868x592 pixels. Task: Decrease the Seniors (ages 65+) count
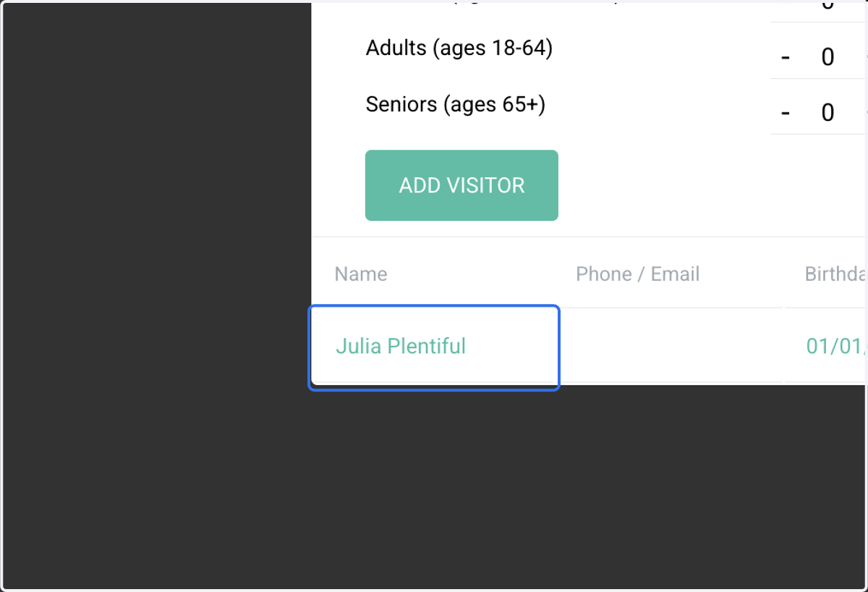pos(786,113)
